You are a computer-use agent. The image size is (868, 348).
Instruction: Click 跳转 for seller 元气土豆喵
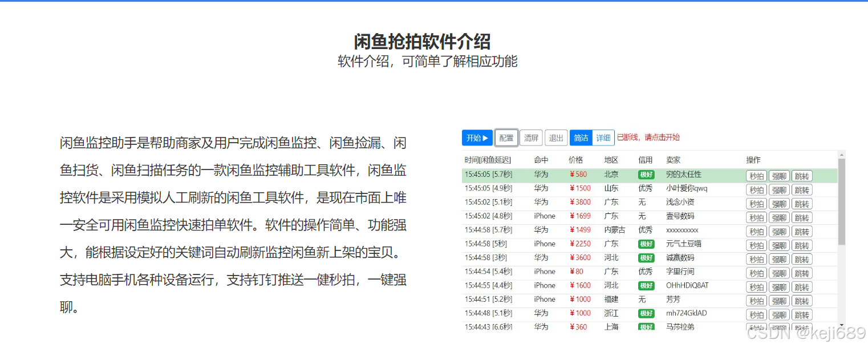point(802,245)
